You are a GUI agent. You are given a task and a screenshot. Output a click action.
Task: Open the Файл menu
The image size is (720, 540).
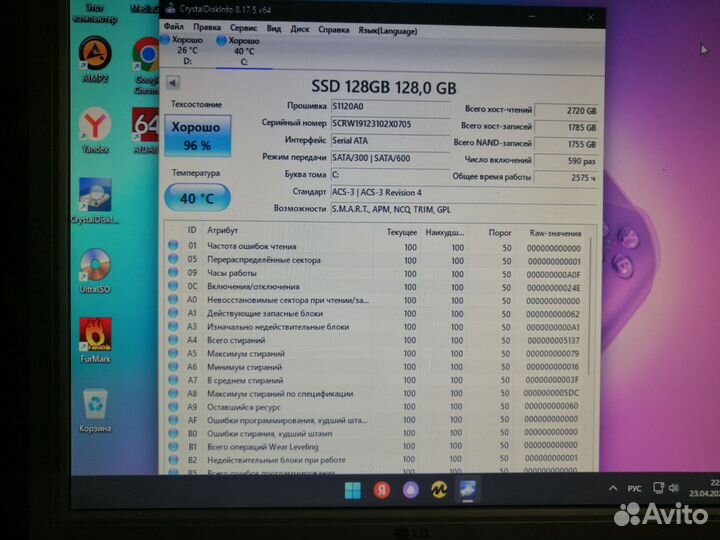(x=174, y=30)
